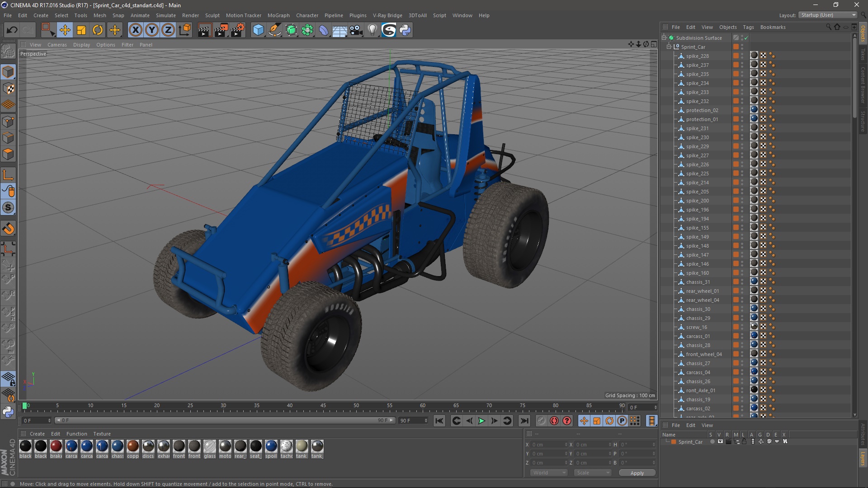Screen dimensions: 868x488
Task: Select Points mode in left toolbar
Action: coord(8,122)
